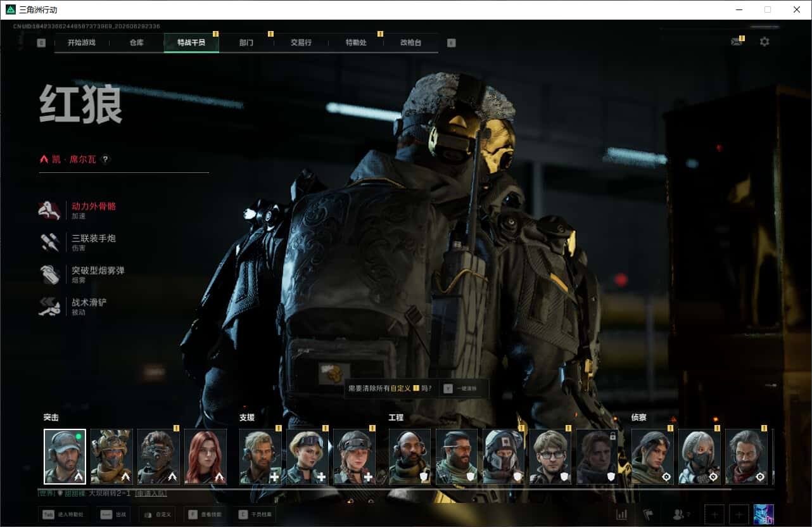Click the empty squad slot beside player avatar
Viewport: 812px width, 527px height.
[739, 514]
